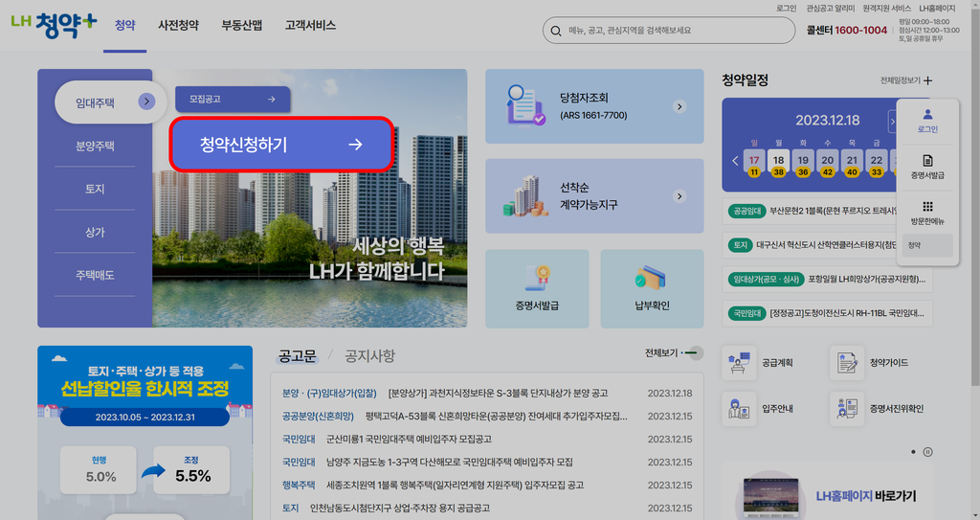Open 원격지원 서비스 link
The image size is (980, 520).
click(886, 8)
